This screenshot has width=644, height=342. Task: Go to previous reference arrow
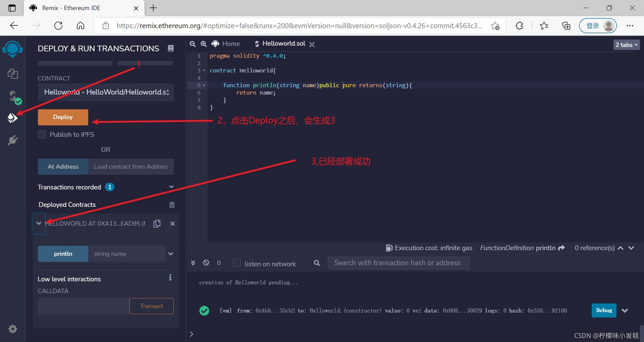[621, 248]
